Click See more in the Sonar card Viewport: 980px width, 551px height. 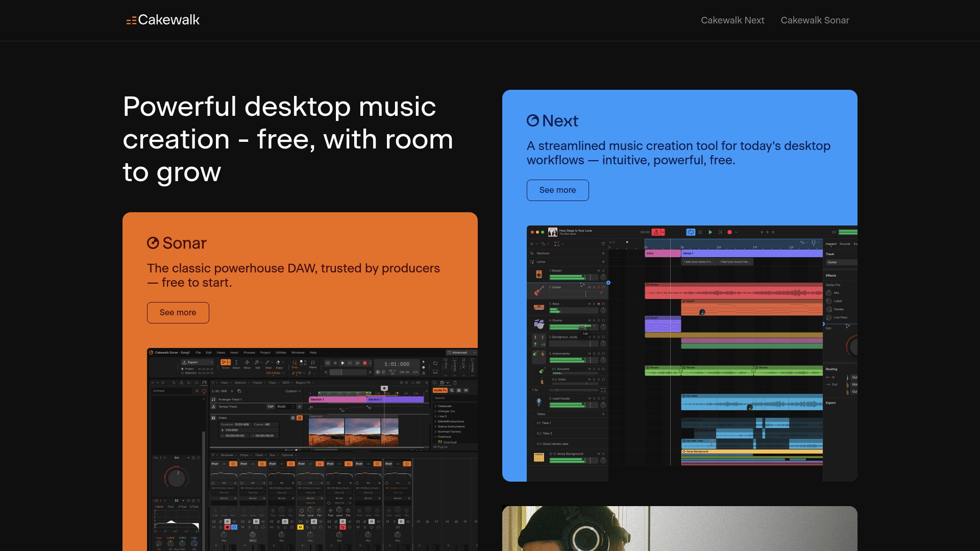tap(178, 313)
